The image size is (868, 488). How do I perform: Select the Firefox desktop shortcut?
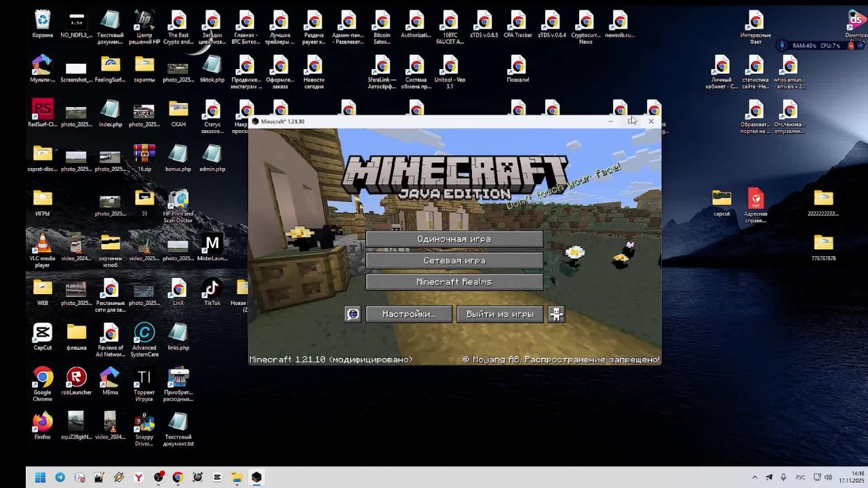pyautogui.click(x=43, y=424)
